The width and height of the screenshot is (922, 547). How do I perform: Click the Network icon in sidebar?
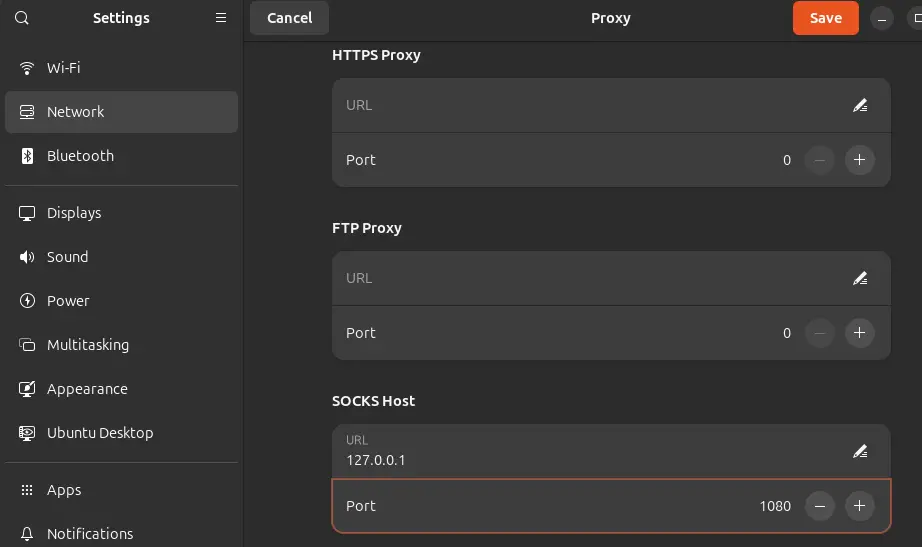[26, 112]
